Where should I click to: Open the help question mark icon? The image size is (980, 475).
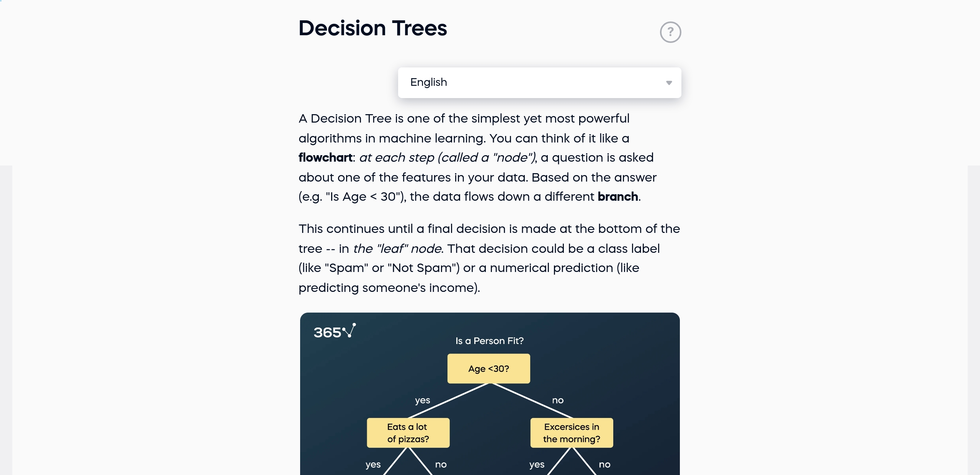670,32
